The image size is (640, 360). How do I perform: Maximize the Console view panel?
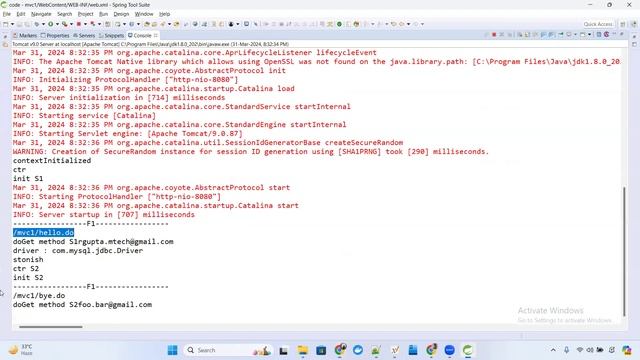[x=622, y=34]
